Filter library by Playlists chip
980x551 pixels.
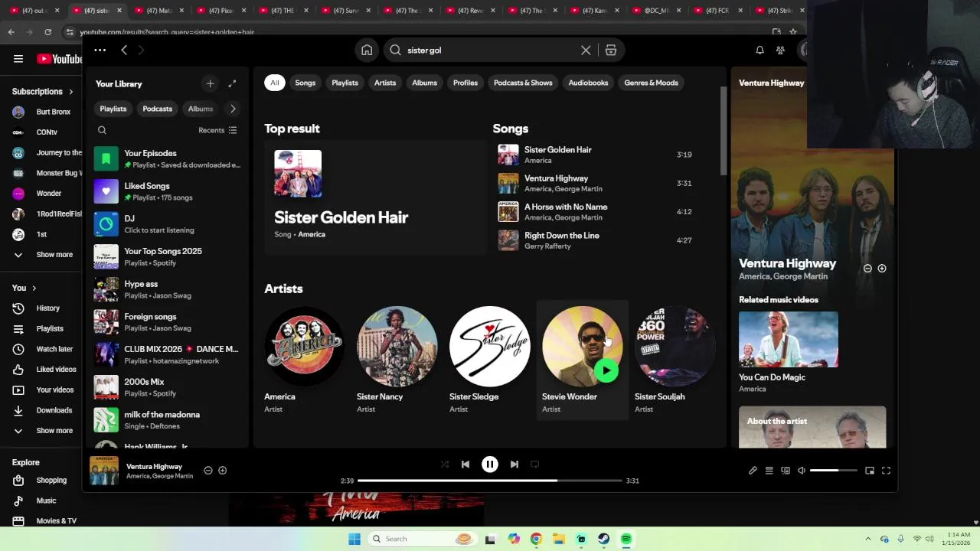[x=113, y=109]
